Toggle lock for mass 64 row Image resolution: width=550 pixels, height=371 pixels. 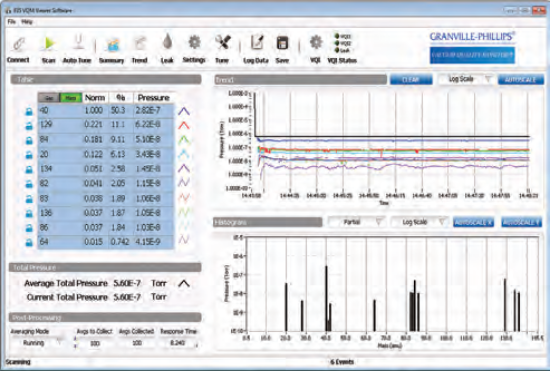tap(29, 242)
